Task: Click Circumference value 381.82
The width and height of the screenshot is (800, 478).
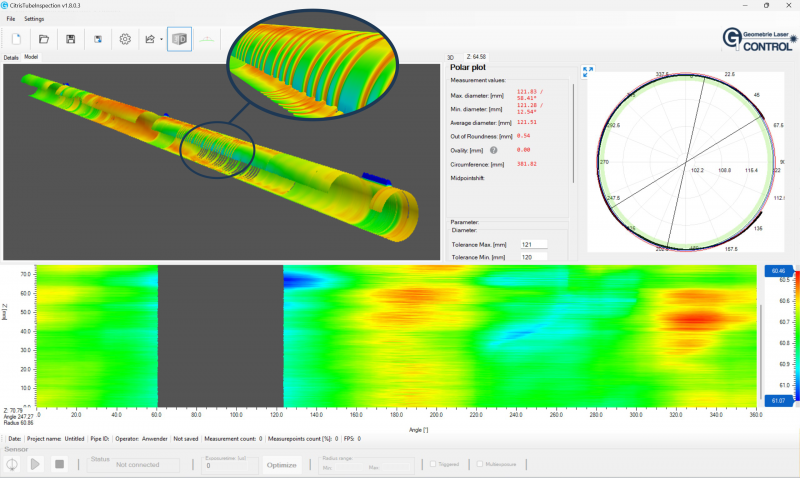Action: [x=527, y=164]
